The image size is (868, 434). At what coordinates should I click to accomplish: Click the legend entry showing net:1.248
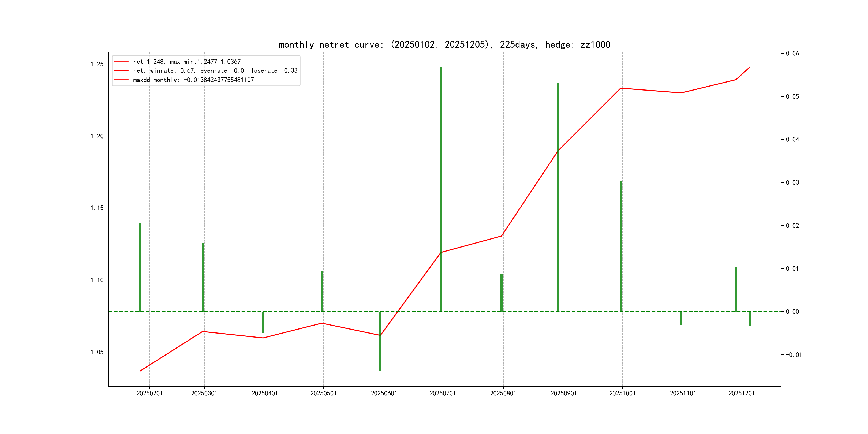187,62
